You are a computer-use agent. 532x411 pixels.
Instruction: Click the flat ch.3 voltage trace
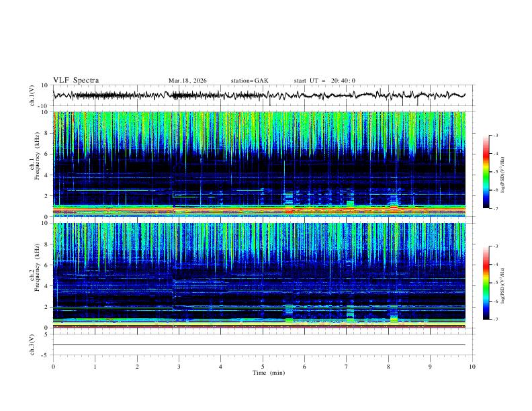coord(259,345)
